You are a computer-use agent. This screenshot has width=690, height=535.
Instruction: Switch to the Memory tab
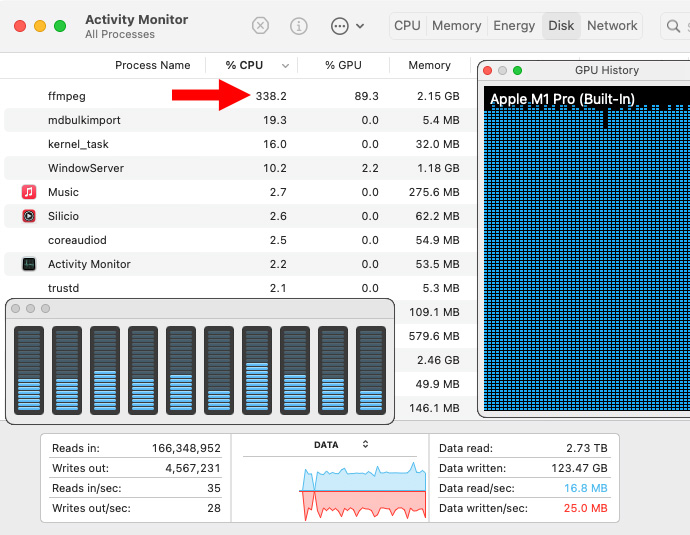(456, 26)
